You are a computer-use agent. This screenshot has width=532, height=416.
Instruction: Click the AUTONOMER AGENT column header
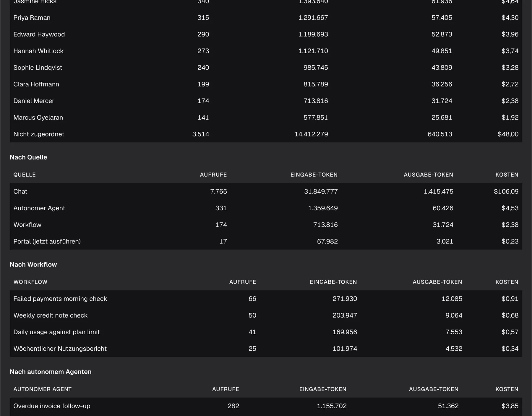(43, 389)
